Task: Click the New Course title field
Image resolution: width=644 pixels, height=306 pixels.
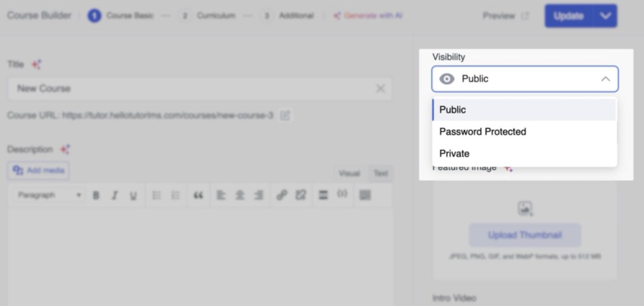Action: click(x=189, y=89)
